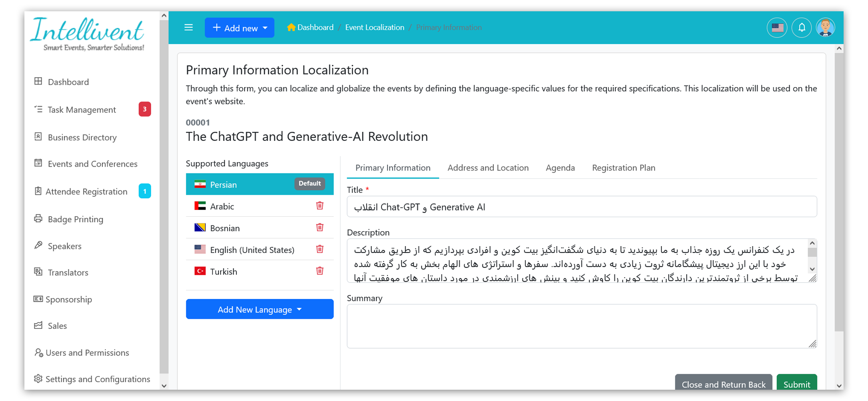
Task: Open the Add new dropdown
Action: point(240,28)
